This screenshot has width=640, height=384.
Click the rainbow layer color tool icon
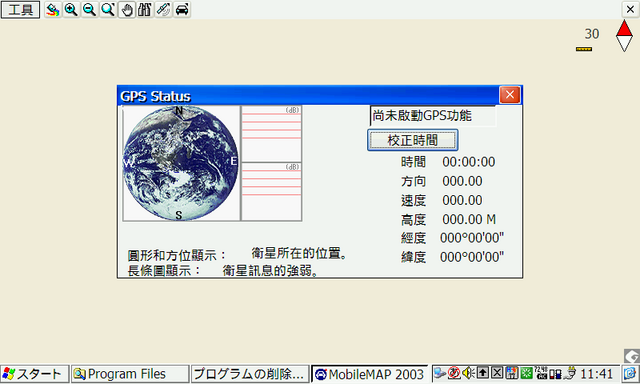[x=52, y=9]
